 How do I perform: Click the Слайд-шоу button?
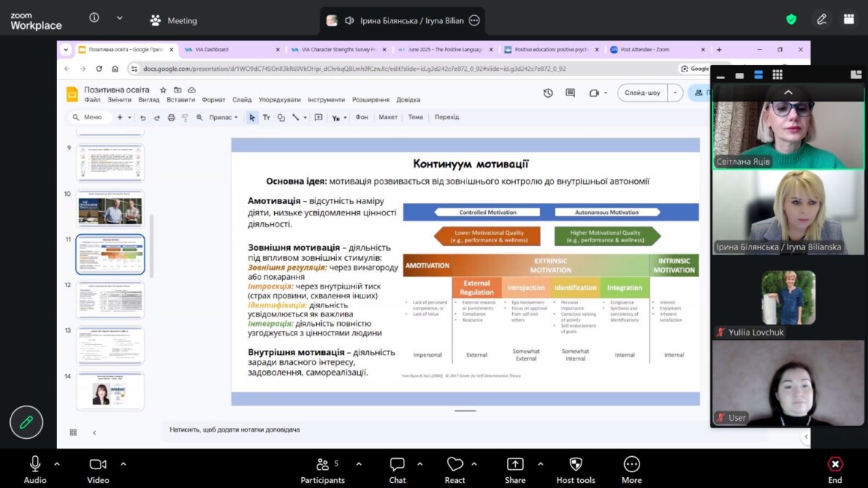pos(642,93)
